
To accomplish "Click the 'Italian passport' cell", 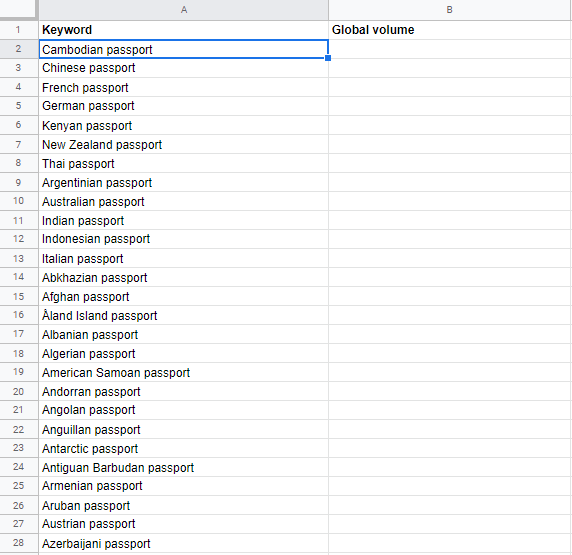I will tap(183, 258).
